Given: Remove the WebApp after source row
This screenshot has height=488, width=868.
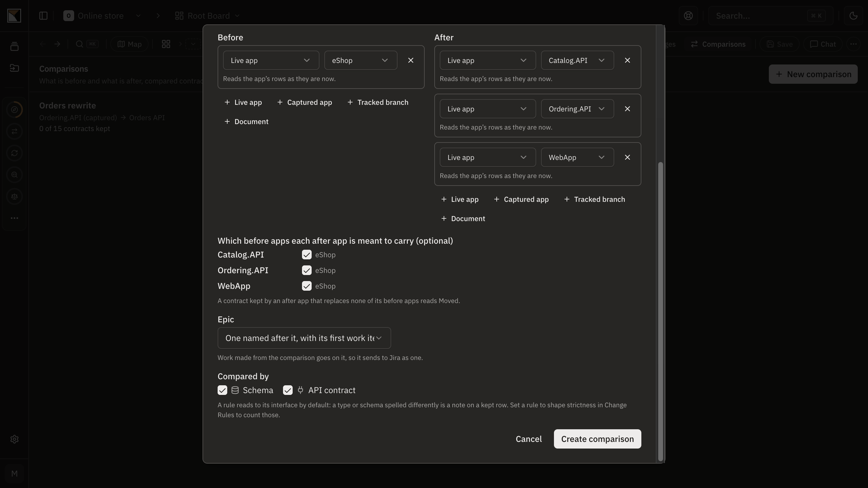Looking at the screenshot, I should [627, 157].
